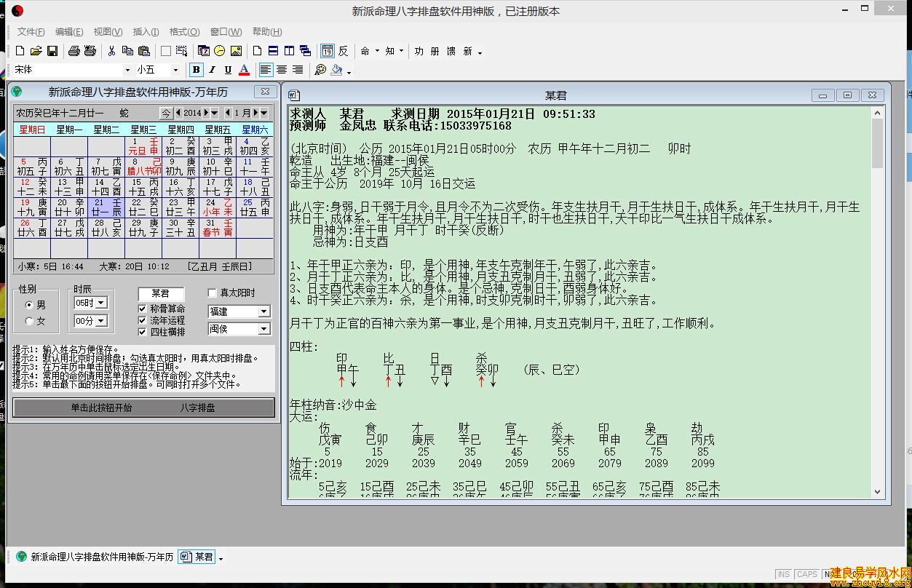The height and width of the screenshot is (588, 912).
Task: Open the 插入(I) menu
Action: [146, 32]
